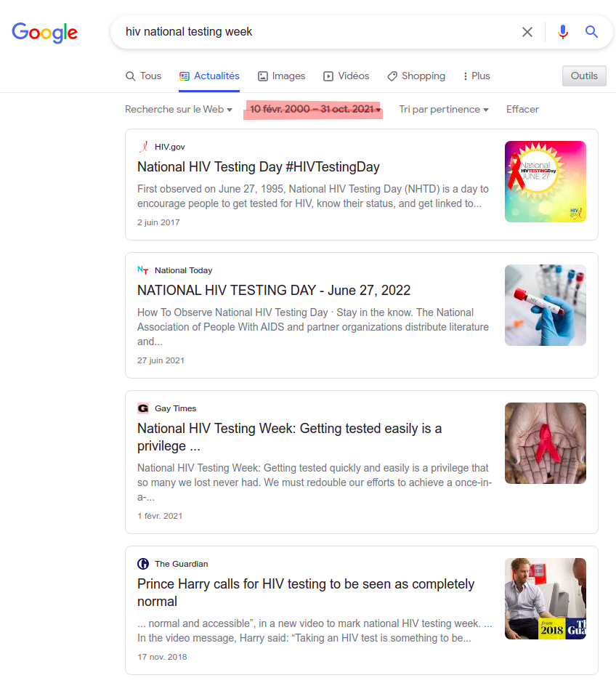
Task: Click the Google logo
Action: click(44, 32)
